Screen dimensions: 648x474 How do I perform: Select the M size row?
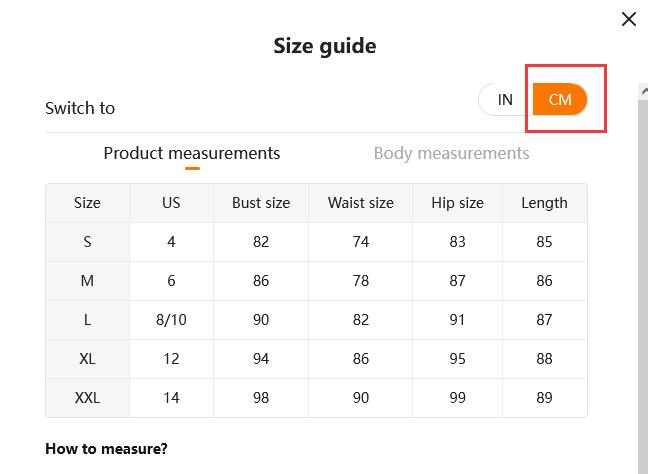tap(88, 281)
